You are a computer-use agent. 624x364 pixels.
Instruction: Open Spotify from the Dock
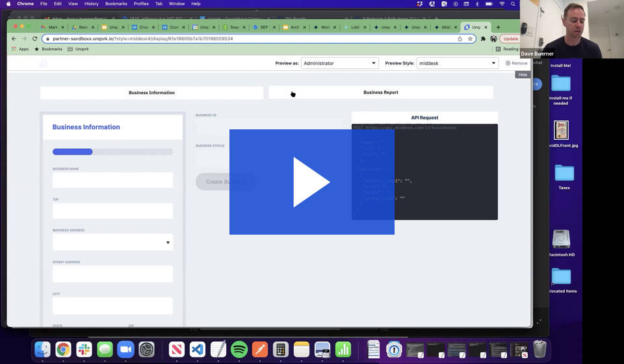click(x=239, y=350)
